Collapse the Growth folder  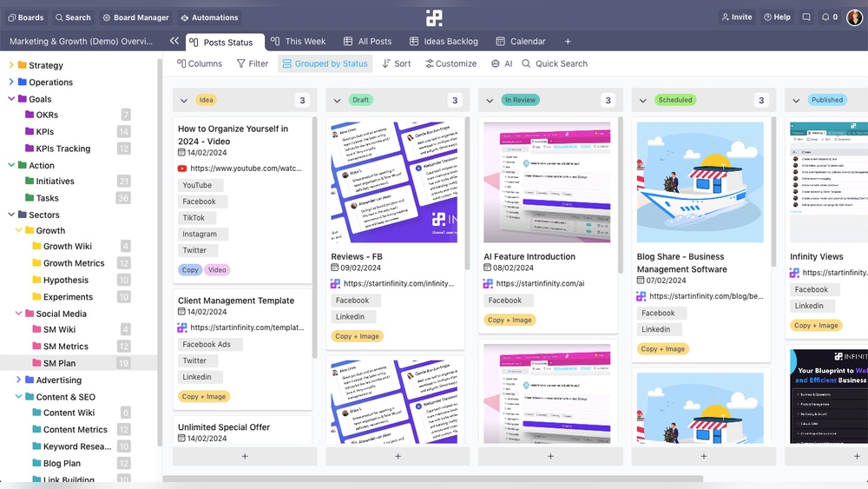tap(18, 230)
